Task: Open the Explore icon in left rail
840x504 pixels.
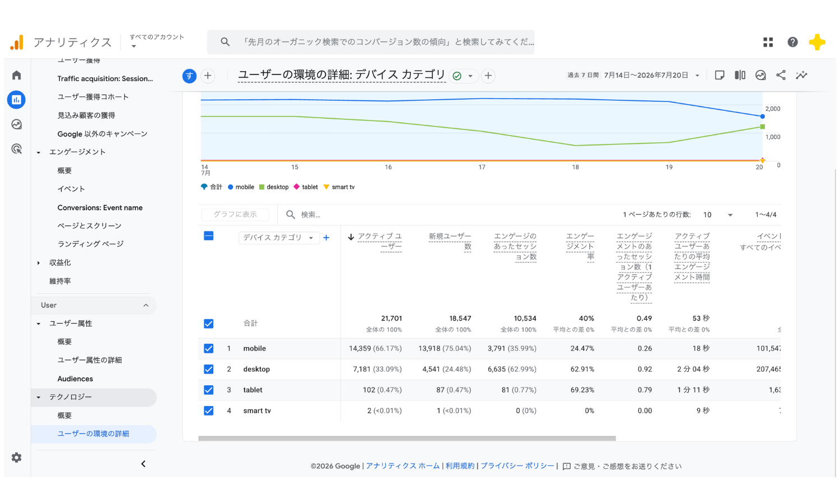Action: click(17, 124)
